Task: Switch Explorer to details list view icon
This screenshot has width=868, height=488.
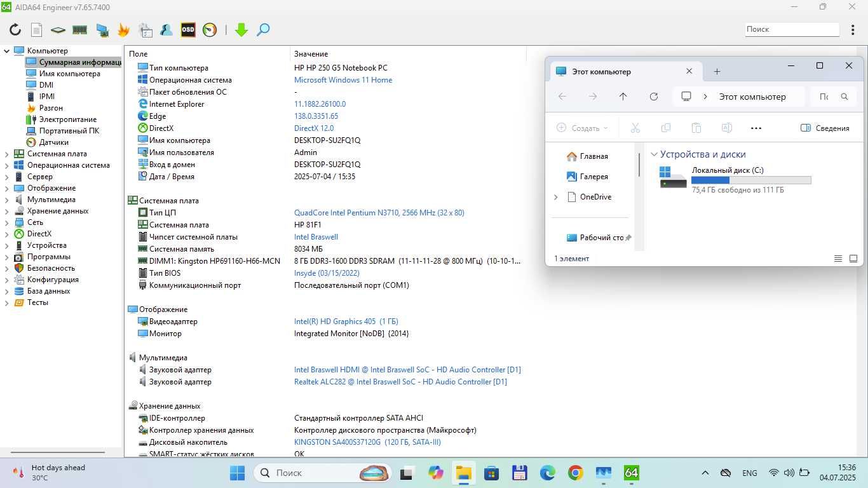Action: [x=838, y=259]
